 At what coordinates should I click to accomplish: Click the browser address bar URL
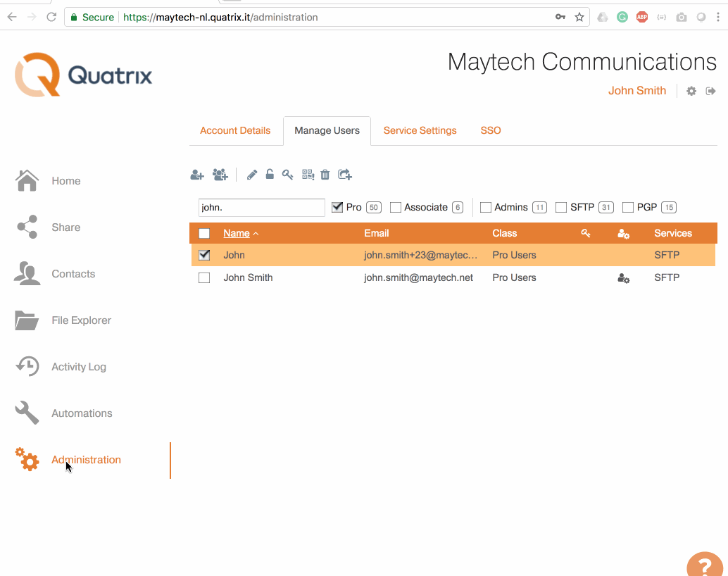click(220, 17)
